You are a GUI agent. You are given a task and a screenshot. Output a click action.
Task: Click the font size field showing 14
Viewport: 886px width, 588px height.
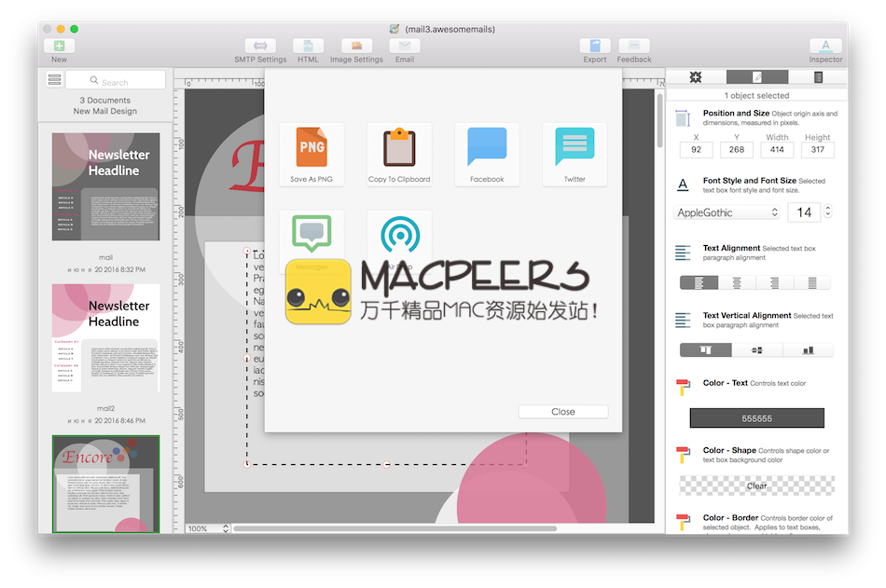tap(804, 212)
